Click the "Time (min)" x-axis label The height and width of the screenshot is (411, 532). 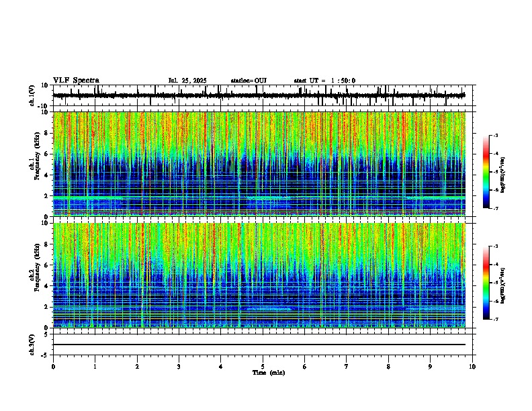tap(269, 373)
